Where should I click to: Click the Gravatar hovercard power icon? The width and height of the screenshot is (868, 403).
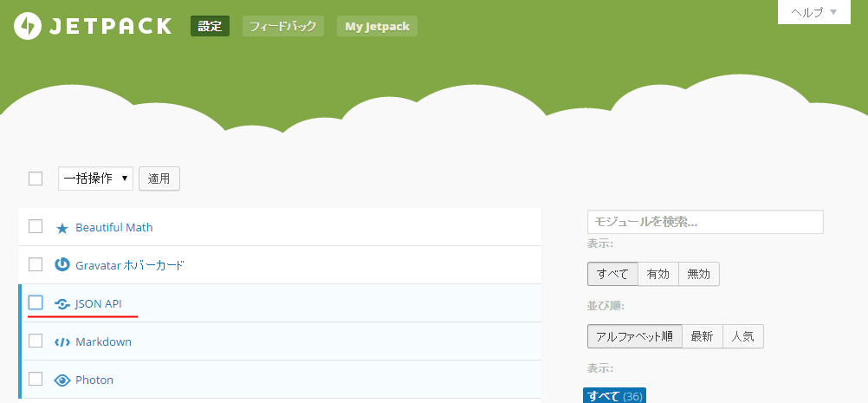[x=62, y=265]
